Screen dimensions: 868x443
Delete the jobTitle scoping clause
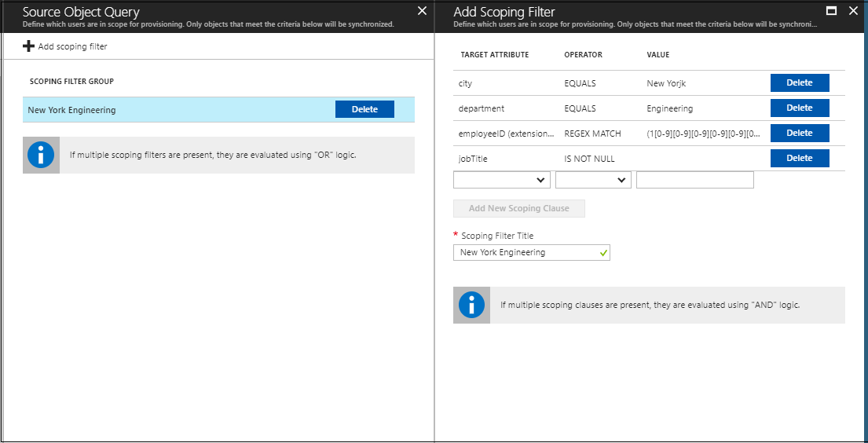tap(799, 158)
